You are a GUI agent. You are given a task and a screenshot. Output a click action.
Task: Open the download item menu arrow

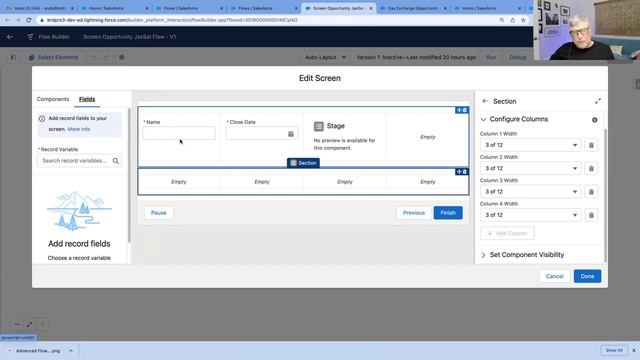[x=71, y=351]
